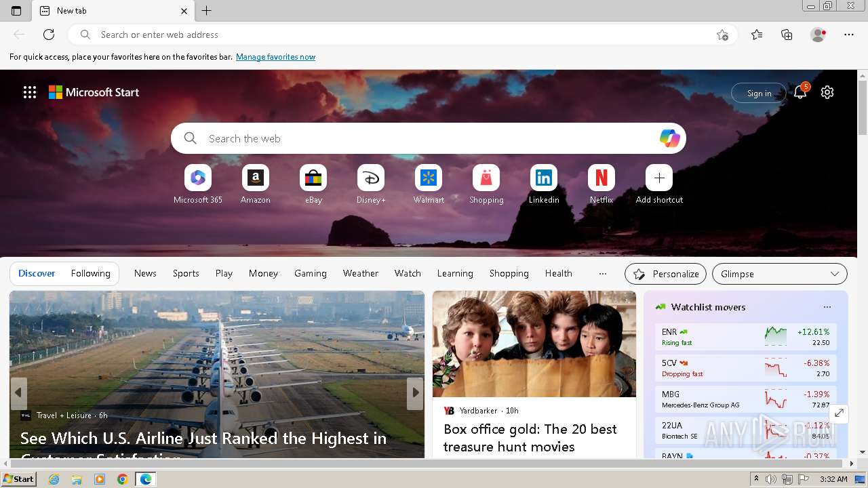Image resolution: width=868 pixels, height=488 pixels.
Task: Open the ENR rising fast stock row
Action: (x=746, y=337)
